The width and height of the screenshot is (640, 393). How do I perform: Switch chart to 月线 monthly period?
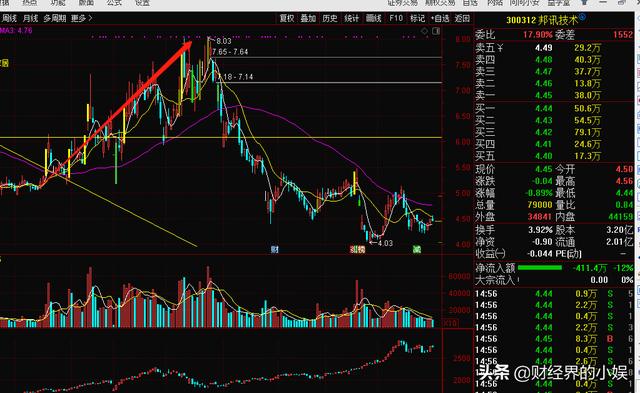pos(30,18)
